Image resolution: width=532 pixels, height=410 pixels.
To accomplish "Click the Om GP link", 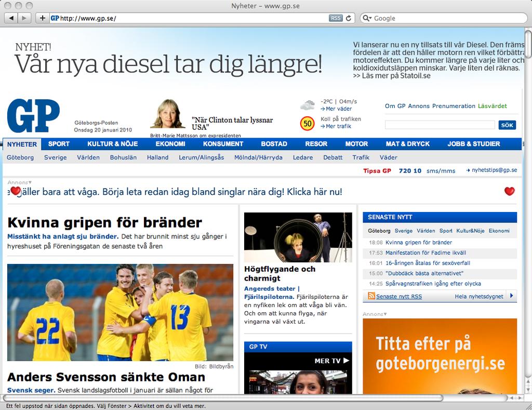I will click(x=395, y=106).
